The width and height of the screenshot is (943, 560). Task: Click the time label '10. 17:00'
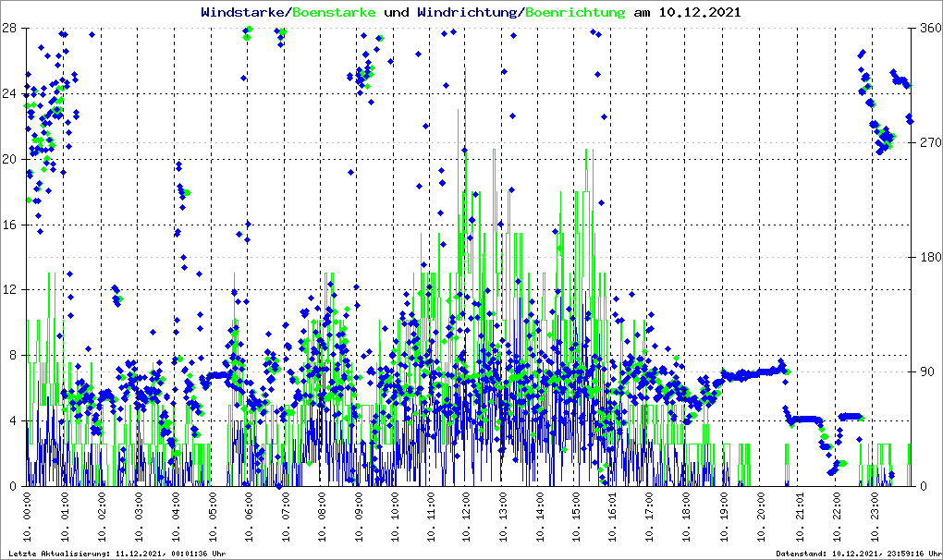tap(650, 517)
